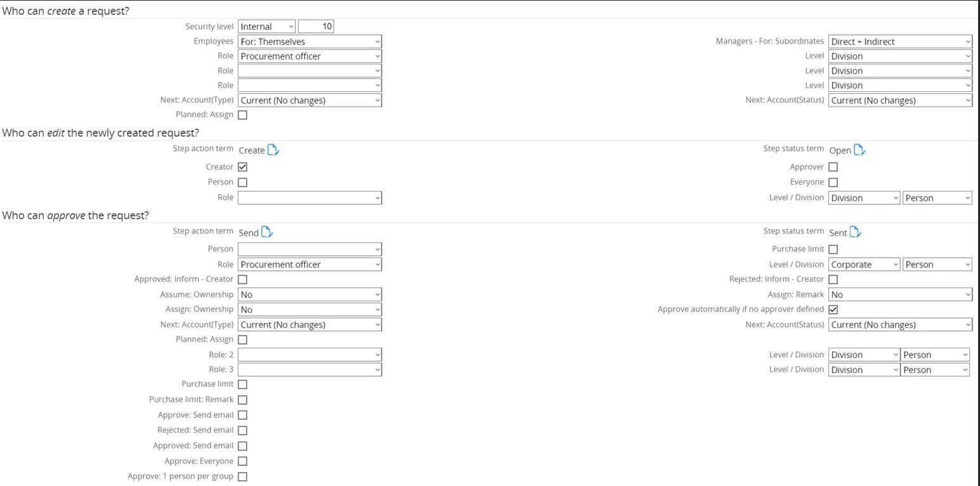Screen dimensions: 980x486
Task: Open the Security level Internal dropdown
Action: coord(266,27)
